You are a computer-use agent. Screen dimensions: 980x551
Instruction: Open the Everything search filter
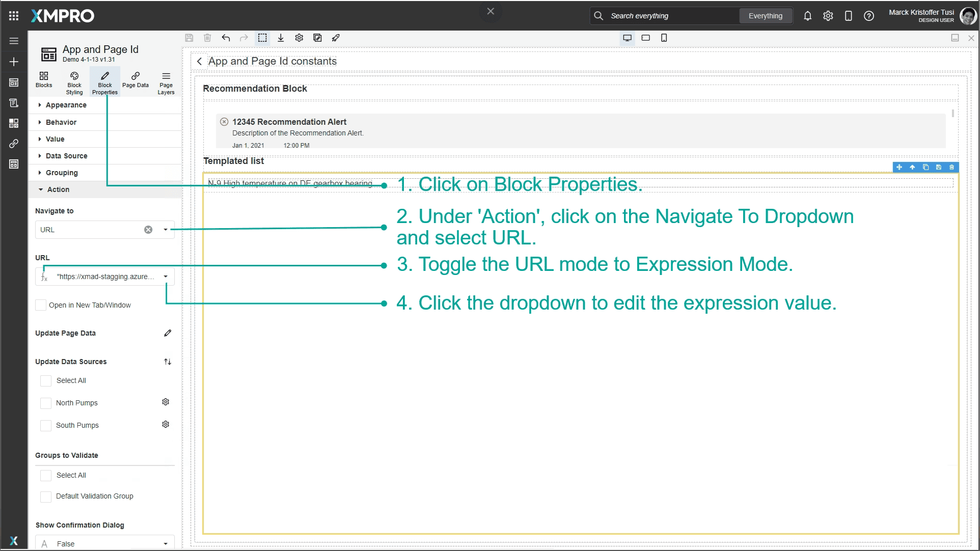click(x=765, y=16)
